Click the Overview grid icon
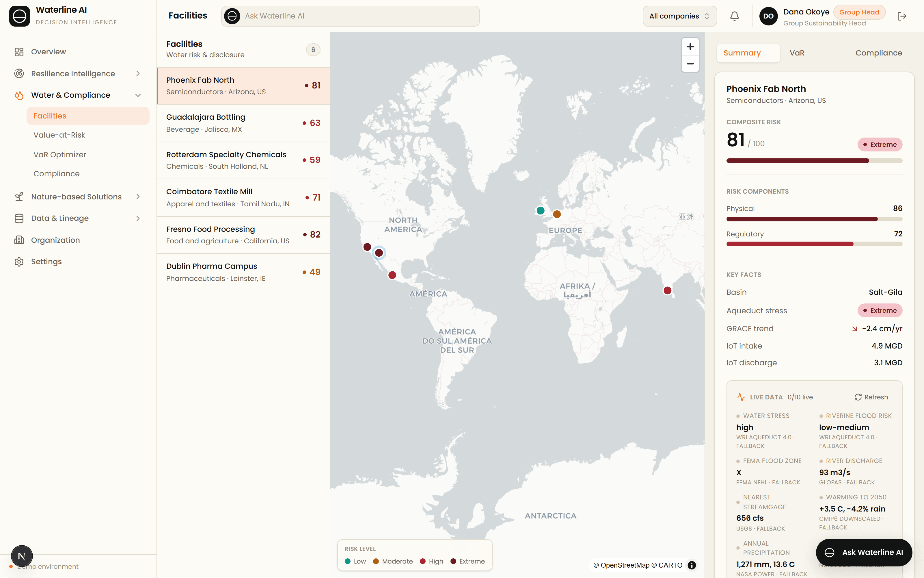 19,52
